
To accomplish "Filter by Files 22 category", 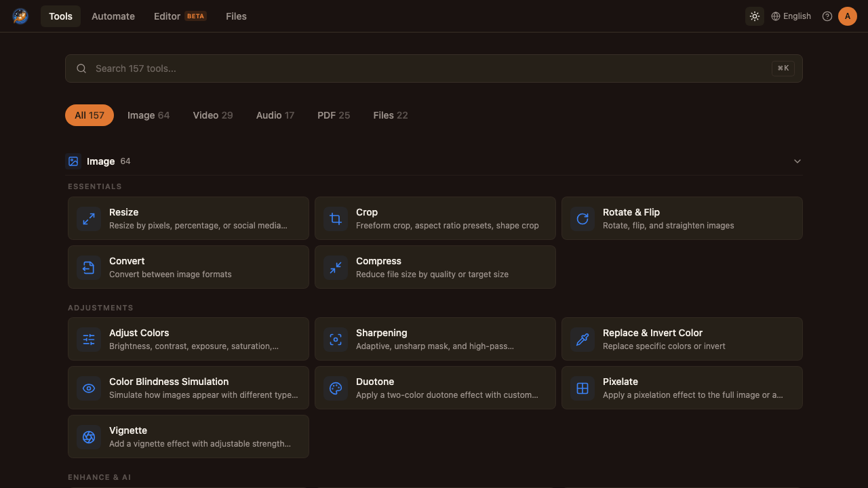I will pyautogui.click(x=391, y=115).
